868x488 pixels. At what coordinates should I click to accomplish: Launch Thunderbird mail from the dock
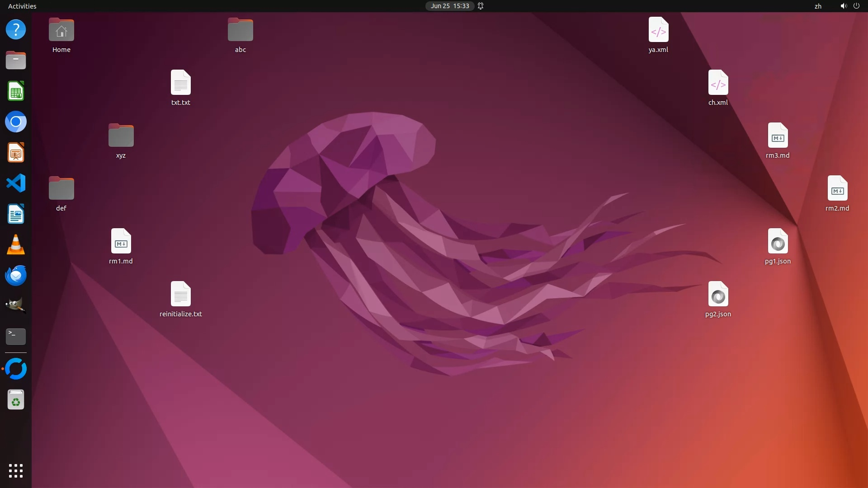point(16,276)
